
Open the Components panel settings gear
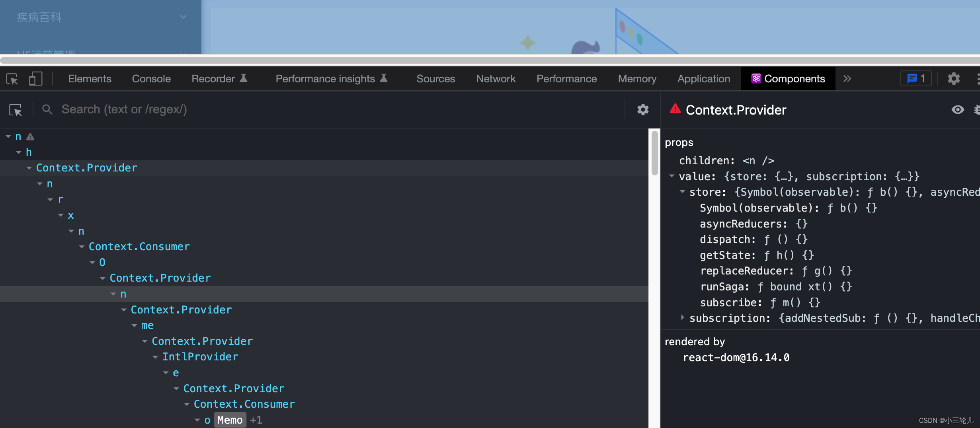coord(643,109)
